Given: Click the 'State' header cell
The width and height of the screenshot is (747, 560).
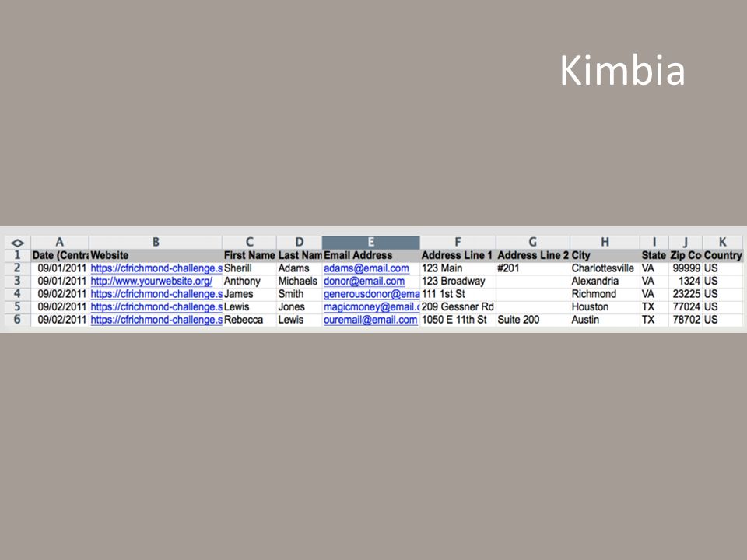Looking at the screenshot, I should (x=654, y=255).
